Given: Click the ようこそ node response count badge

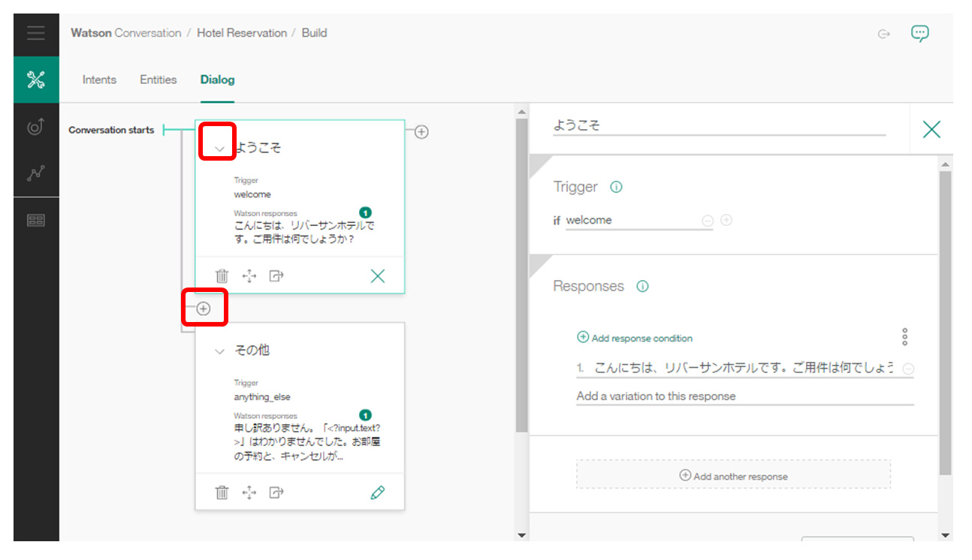Looking at the screenshot, I should point(366,213).
